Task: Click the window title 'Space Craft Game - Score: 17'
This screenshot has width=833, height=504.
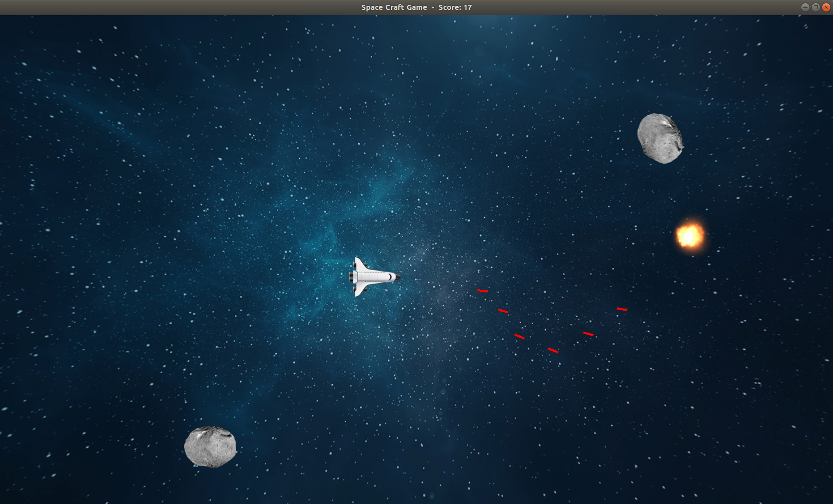Action: pyautogui.click(x=416, y=7)
